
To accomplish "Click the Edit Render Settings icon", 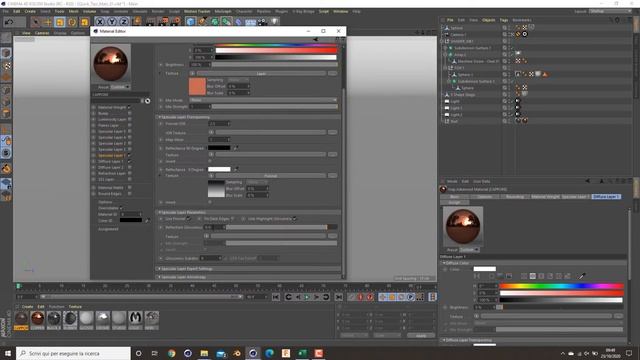I will 176,22.
